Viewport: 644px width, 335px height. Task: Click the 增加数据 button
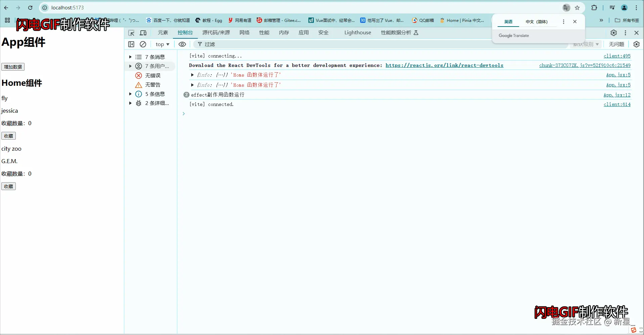pyautogui.click(x=13, y=67)
